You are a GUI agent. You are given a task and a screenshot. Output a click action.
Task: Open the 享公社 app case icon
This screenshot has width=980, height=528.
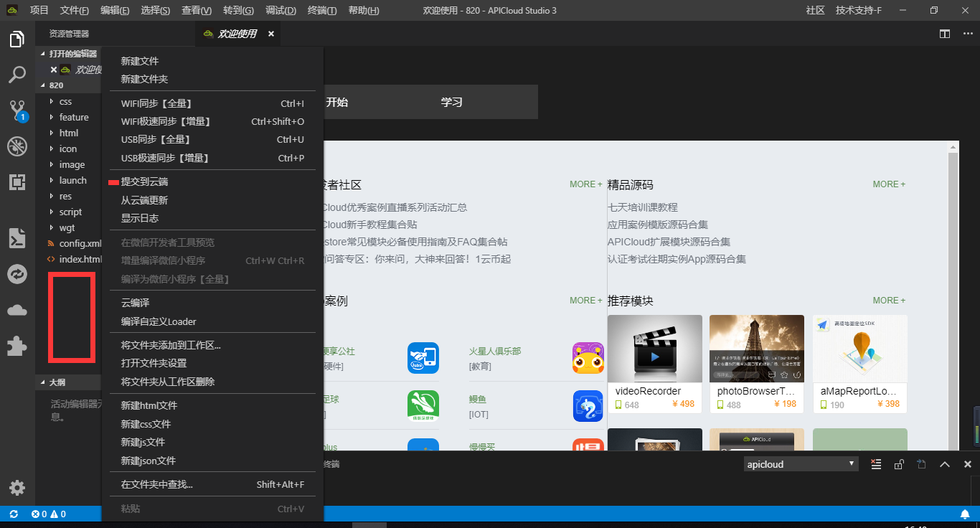pos(423,358)
